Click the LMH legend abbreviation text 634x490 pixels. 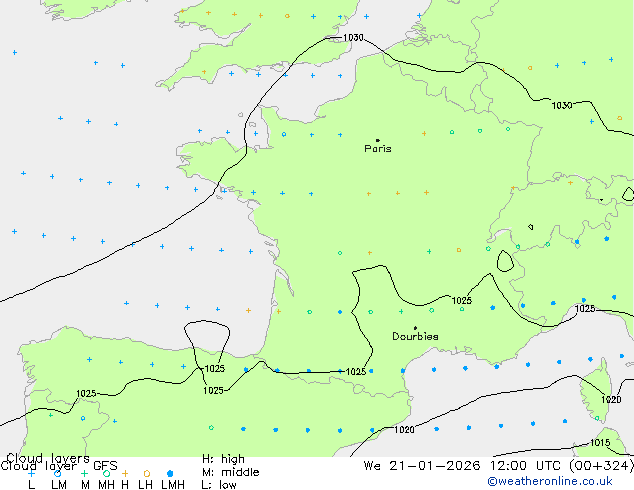pos(173,485)
